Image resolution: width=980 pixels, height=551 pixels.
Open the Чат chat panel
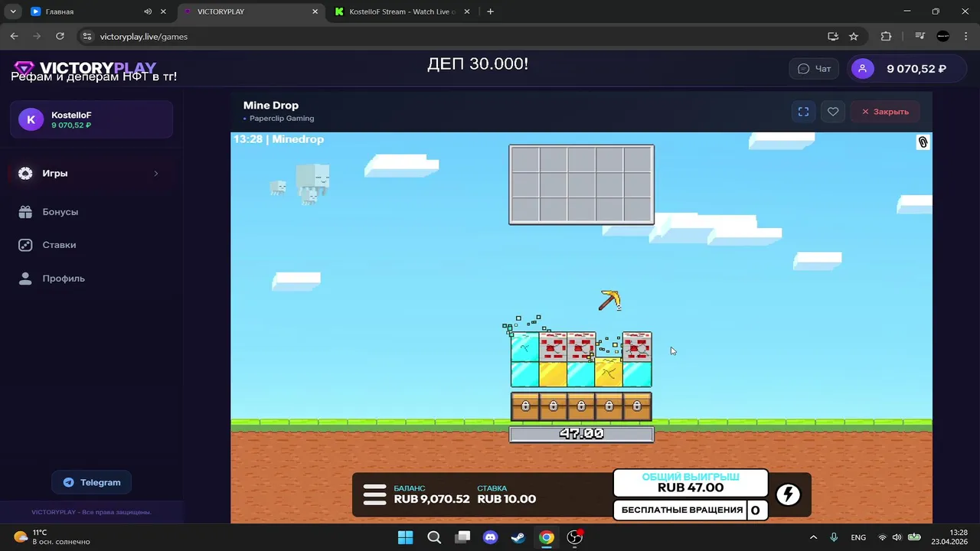coord(815,69)
